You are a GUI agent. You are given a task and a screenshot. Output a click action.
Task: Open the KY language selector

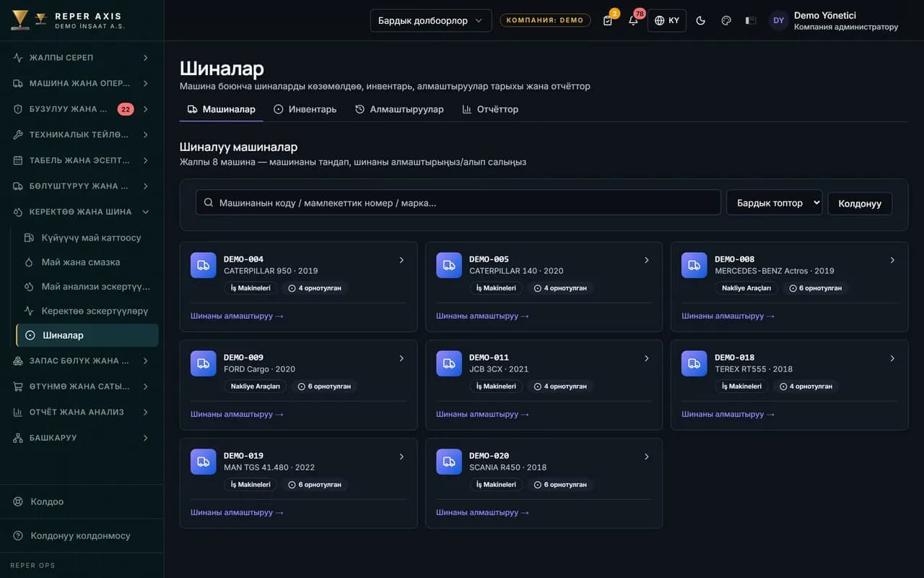click(667, 20)
